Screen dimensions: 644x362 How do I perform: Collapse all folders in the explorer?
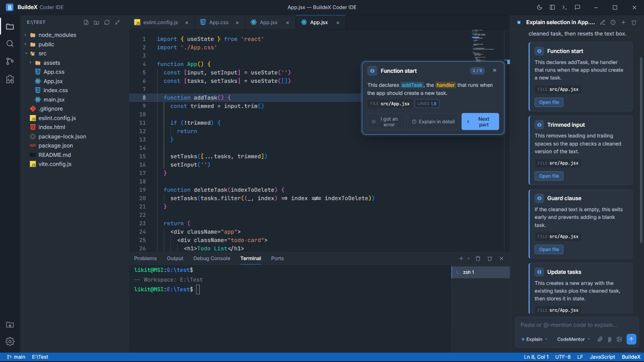click(x=118, y=23)
